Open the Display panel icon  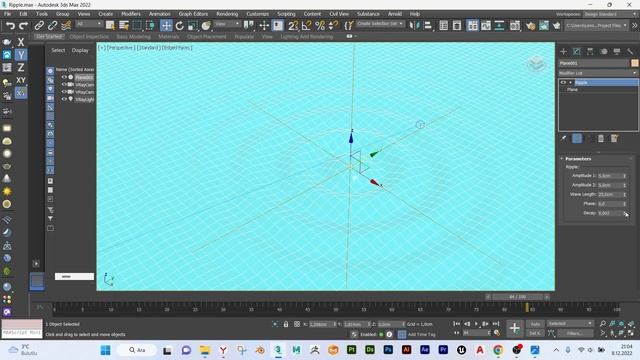coord(617,51)
